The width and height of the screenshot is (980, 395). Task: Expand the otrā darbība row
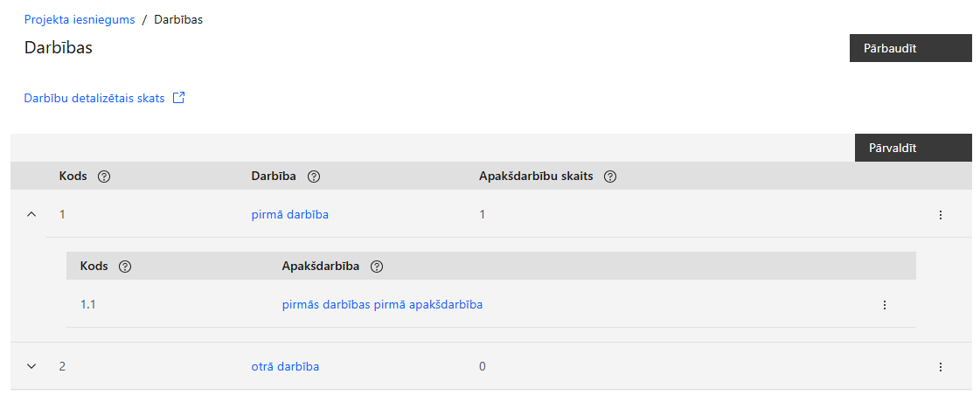(31, 366)
